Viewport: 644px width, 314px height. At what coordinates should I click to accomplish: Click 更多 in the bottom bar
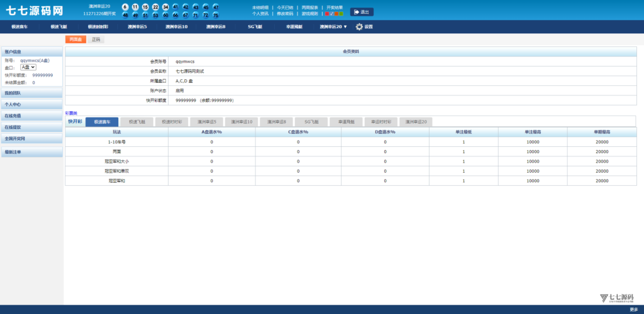(x=633, y=310)
